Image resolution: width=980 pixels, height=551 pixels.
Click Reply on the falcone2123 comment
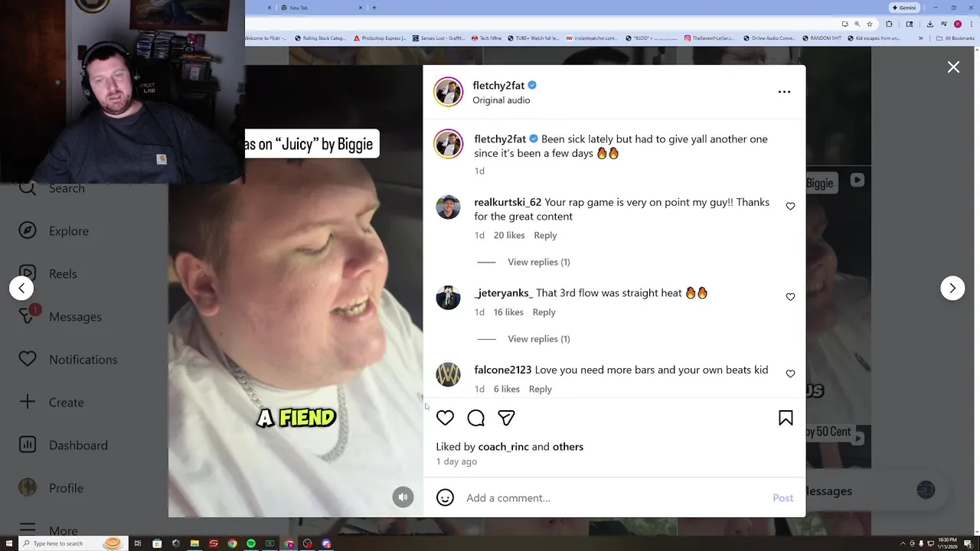[x=540, y=389]
